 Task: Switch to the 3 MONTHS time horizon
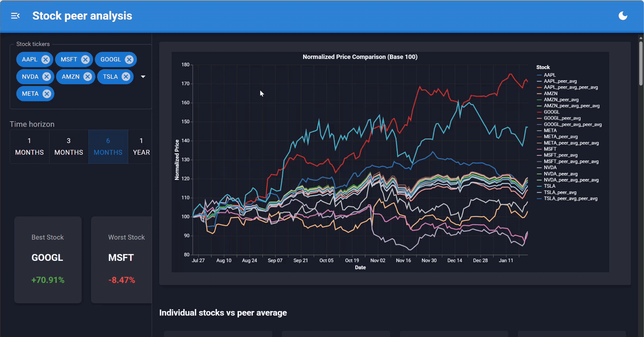pyautogui.click(x=68, y=146)
